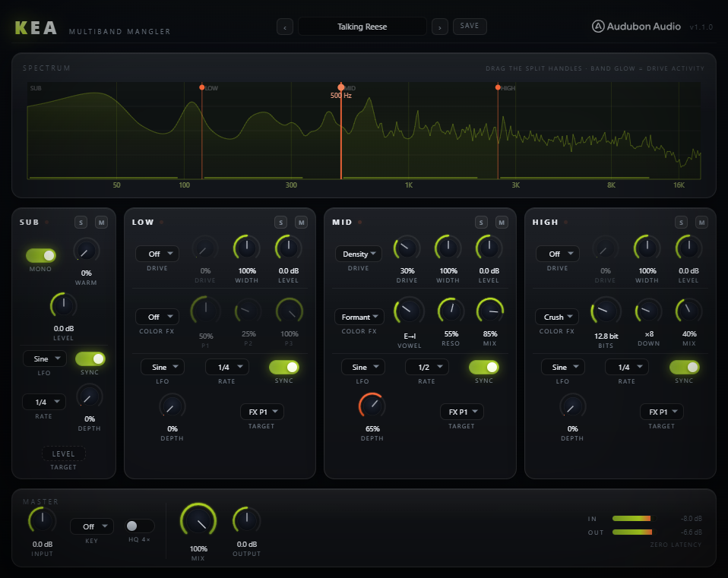
Task: Open the MID band LFO TARGET dropdown
Action: coord(462,412)
